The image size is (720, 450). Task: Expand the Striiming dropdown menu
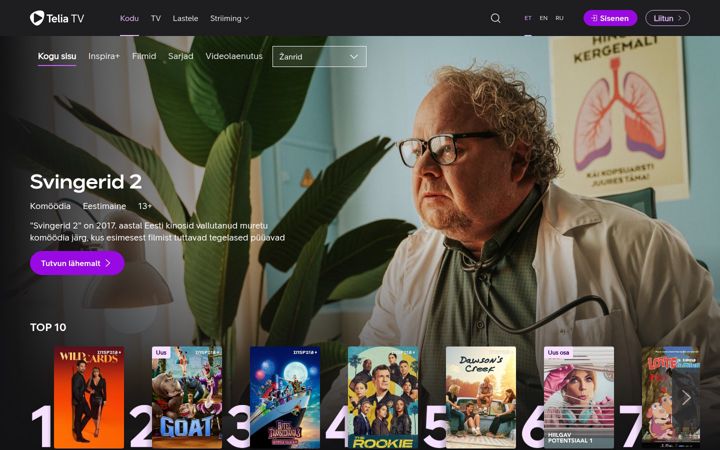[x=229, y=18]
